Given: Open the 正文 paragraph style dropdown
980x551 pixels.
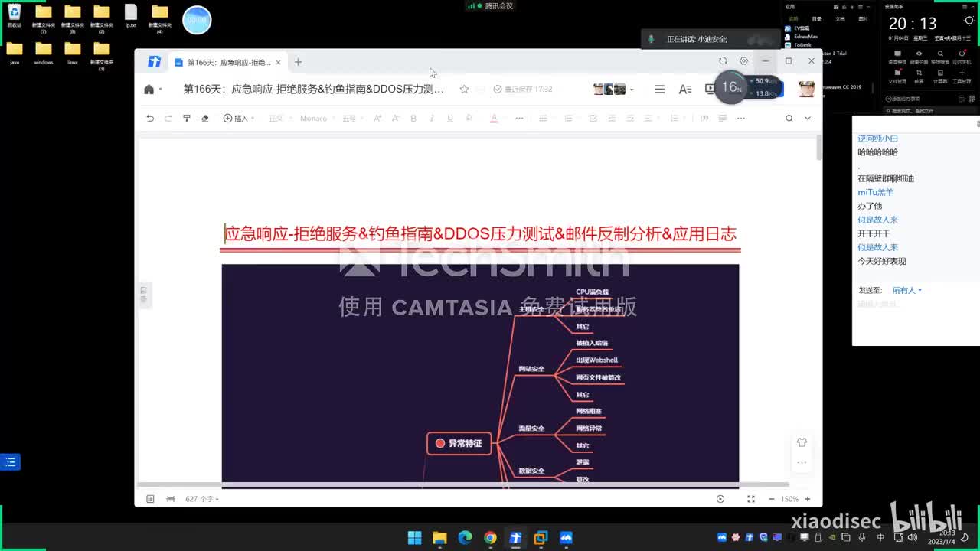Looking at the screenshot, I should (x=279, y=119).
